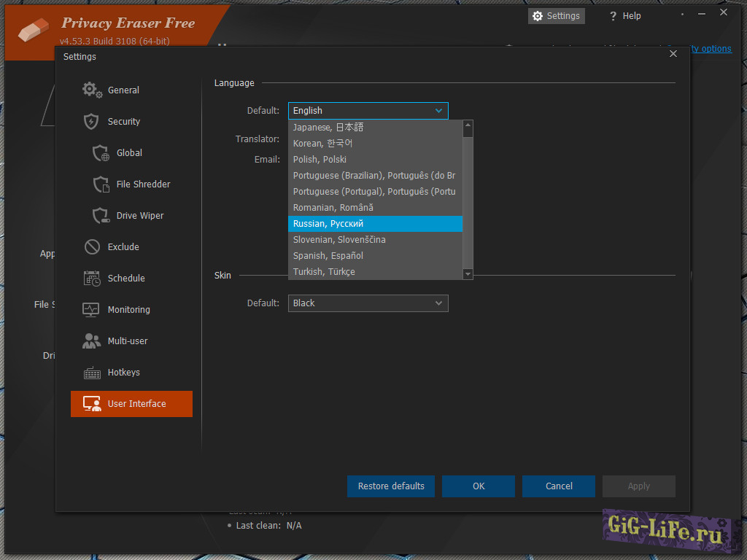
Task: Click the General gears icon
Action: tap(92, 90)
